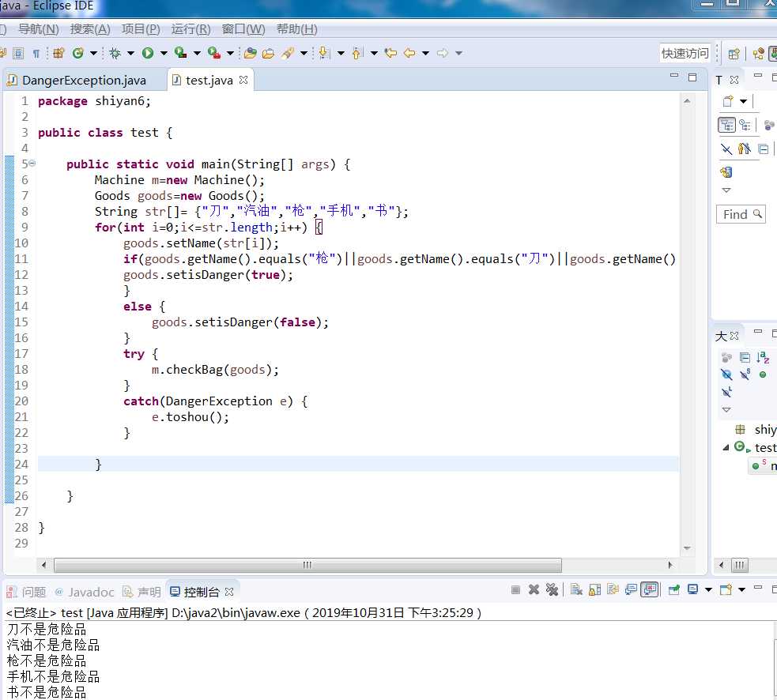This screenshot has height=700, width=777.
Task: Expand the external tools dropdown arrow
Action: click(230, 53)
